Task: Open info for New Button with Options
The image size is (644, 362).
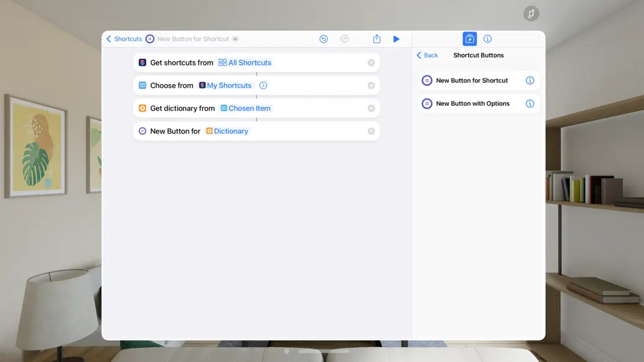Action: click(531, 103)
